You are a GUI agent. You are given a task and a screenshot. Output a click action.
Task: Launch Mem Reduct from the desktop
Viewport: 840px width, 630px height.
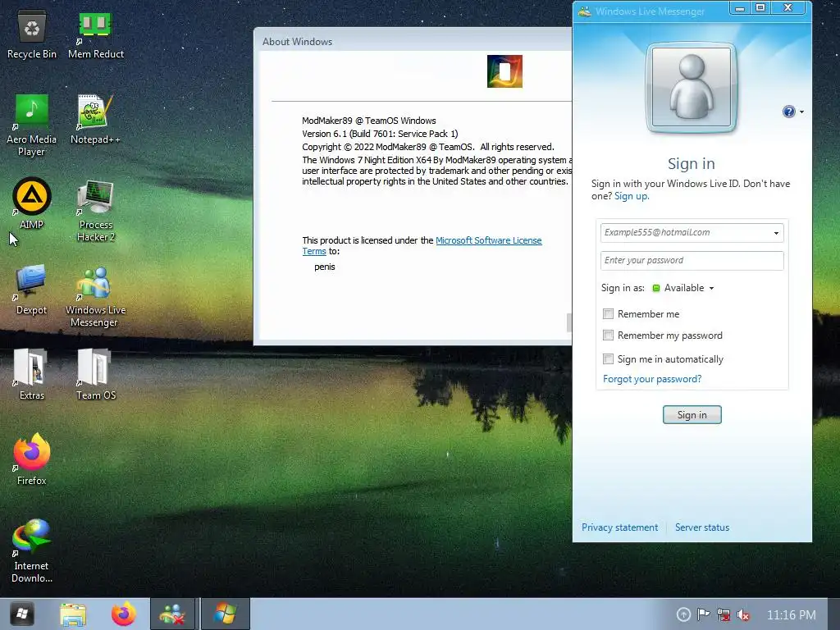(x=96, y=35)
